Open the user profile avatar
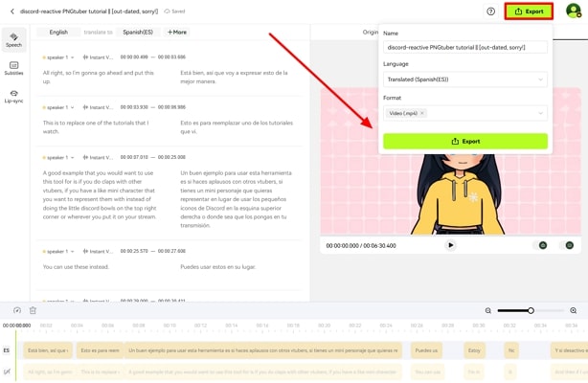This screenshot has height=383, width=588. pos(573,11)
